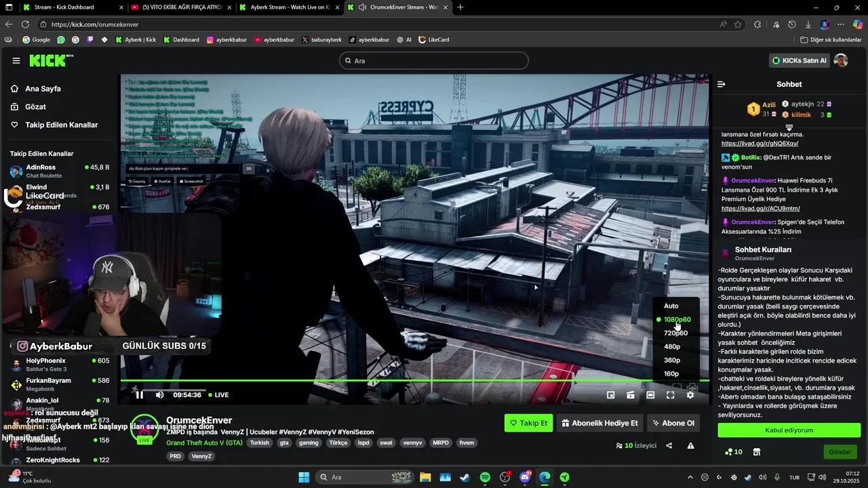Click KICKs Satın Al button
The width and height of the screenshot is (868, 488).
(800, 60)
